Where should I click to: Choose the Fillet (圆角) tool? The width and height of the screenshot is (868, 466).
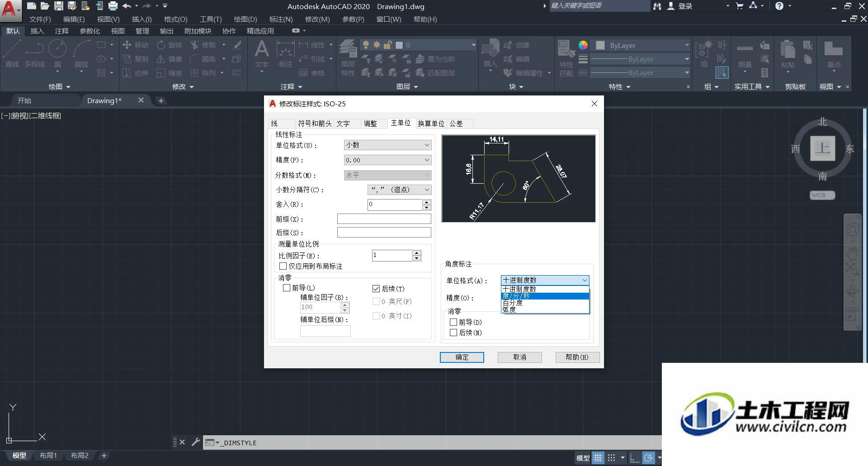203,59
